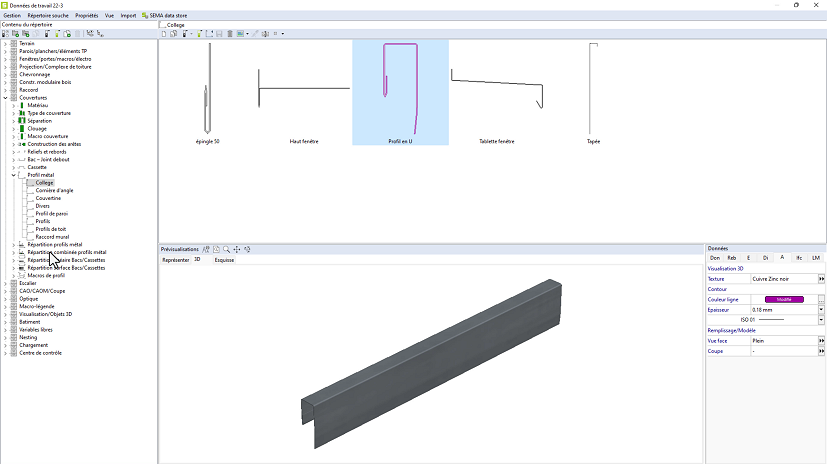Expand the Terrain tree node
The height and width of the screenshot is (464, 827).
[x=5, y=44]
